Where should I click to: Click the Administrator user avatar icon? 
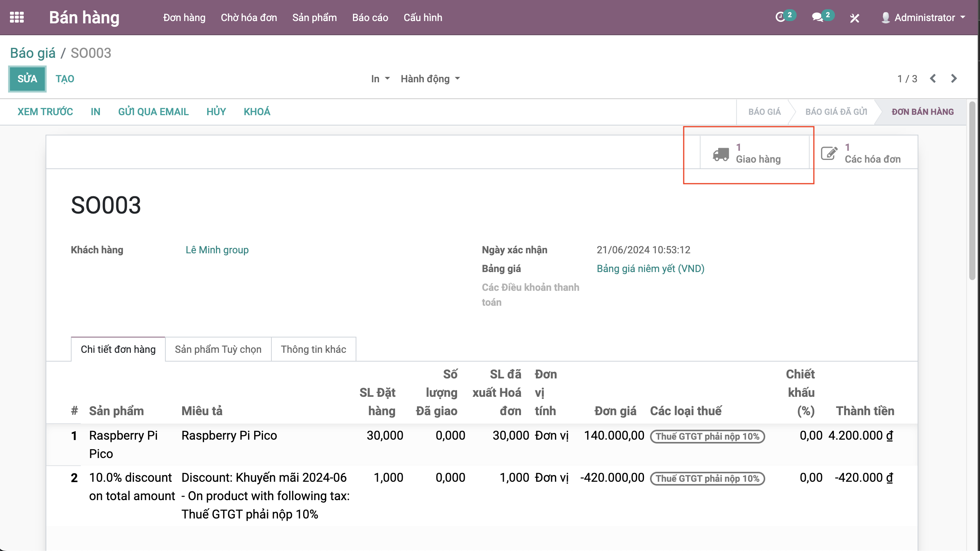(885, 18)
